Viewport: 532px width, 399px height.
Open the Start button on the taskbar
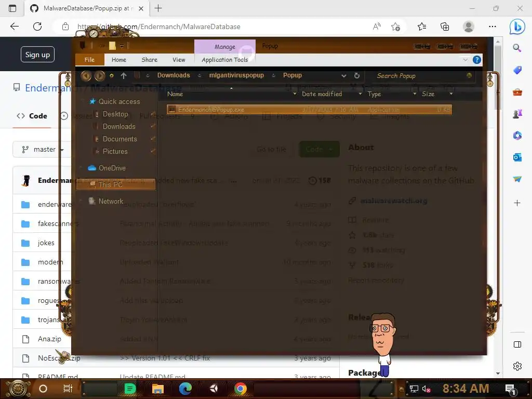pos(18,389)
